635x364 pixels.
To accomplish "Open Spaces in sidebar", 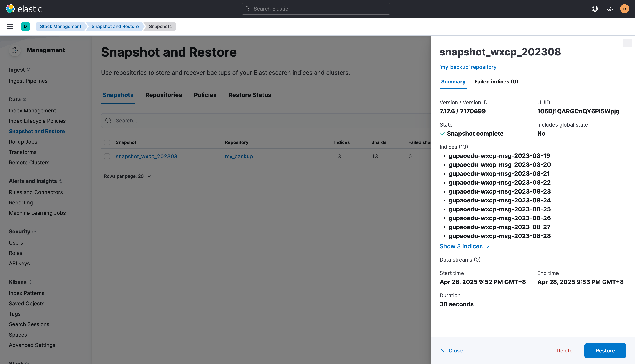I will point(18,335).
